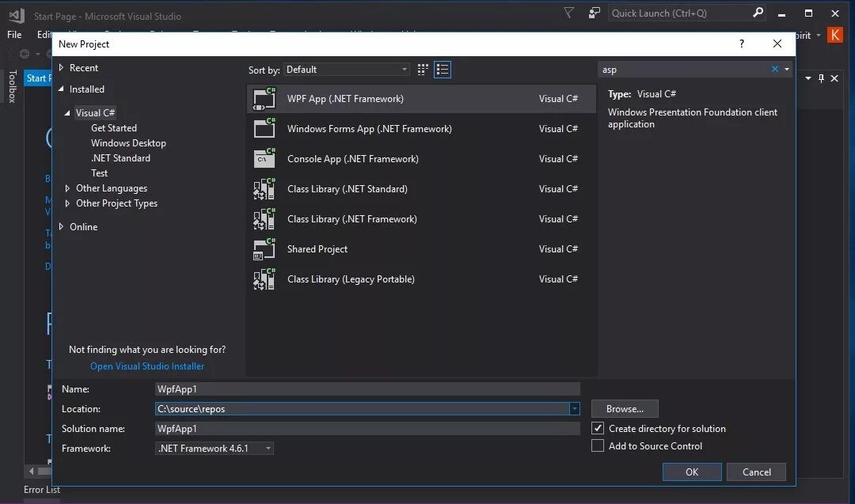The height and width of the screenshot is (504, 855).
Task: Select WPF App (.NET Framework) name text
Action: (x=346, y=99)
